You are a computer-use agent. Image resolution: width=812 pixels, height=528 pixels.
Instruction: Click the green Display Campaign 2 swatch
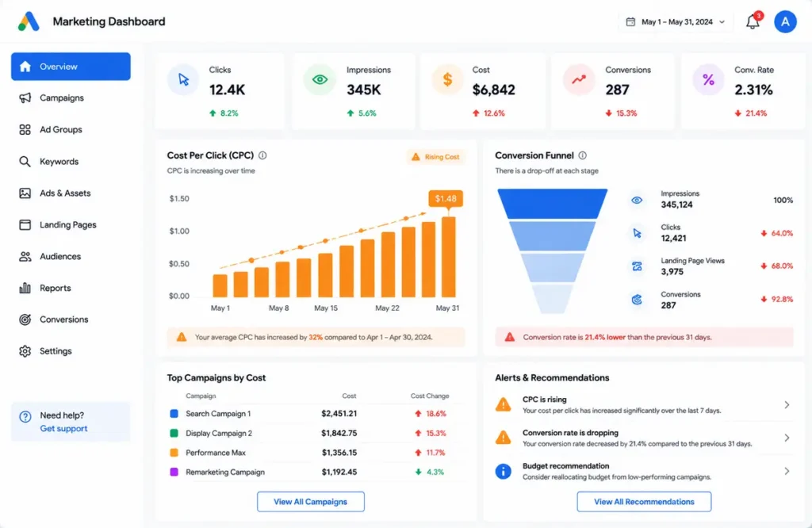pos(174,434)
